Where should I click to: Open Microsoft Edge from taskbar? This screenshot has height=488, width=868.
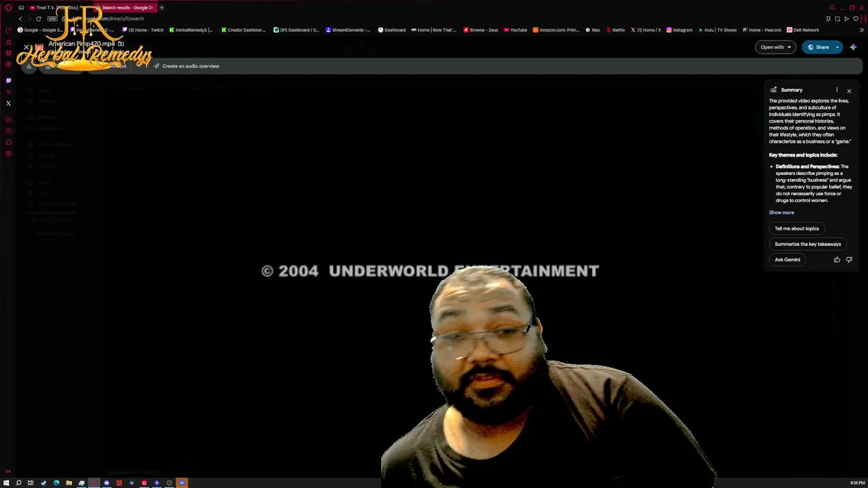[x=56, y=483]
